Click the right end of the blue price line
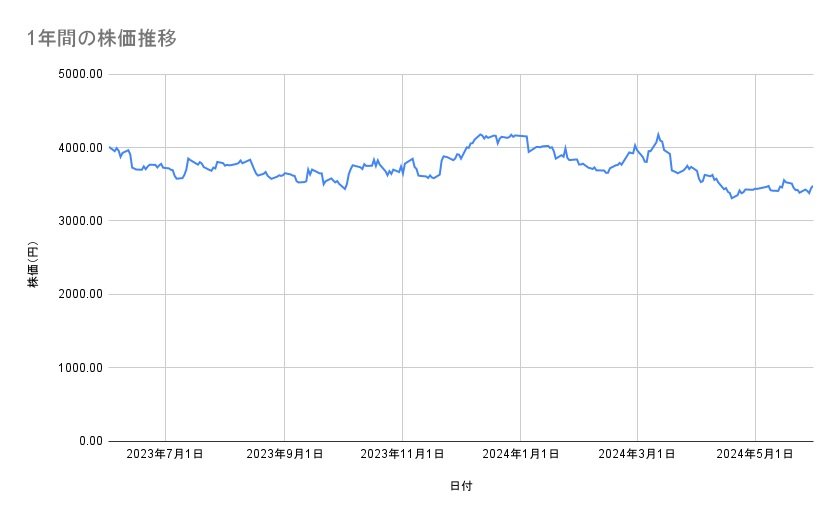Screen dimensions: 839x519 pos(812,186)
